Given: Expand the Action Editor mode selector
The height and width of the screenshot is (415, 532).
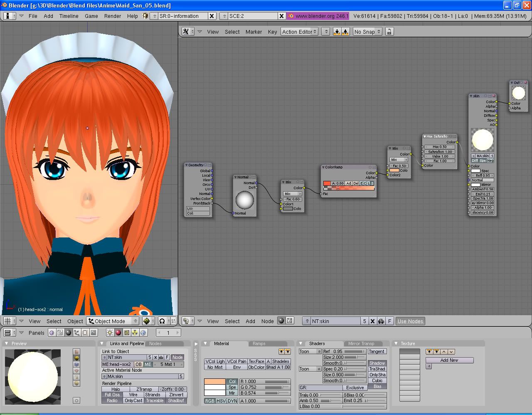Looking at the screenshot, I should coord(300,32).
